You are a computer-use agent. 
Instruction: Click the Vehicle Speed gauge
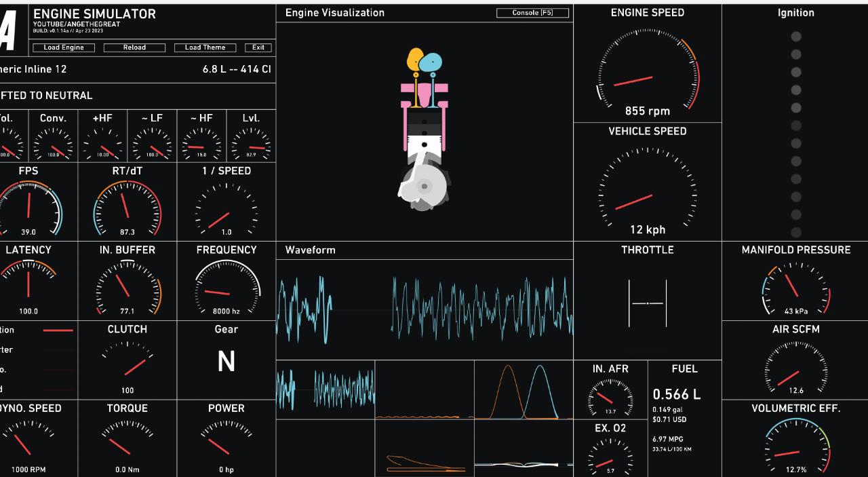tap(648, 190)
